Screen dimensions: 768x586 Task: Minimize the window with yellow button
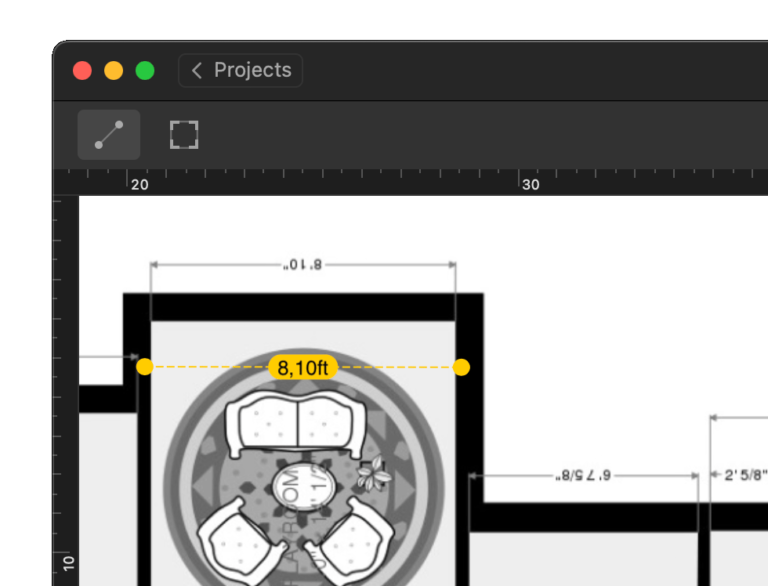pyautogui.click(x=114, y=71)
